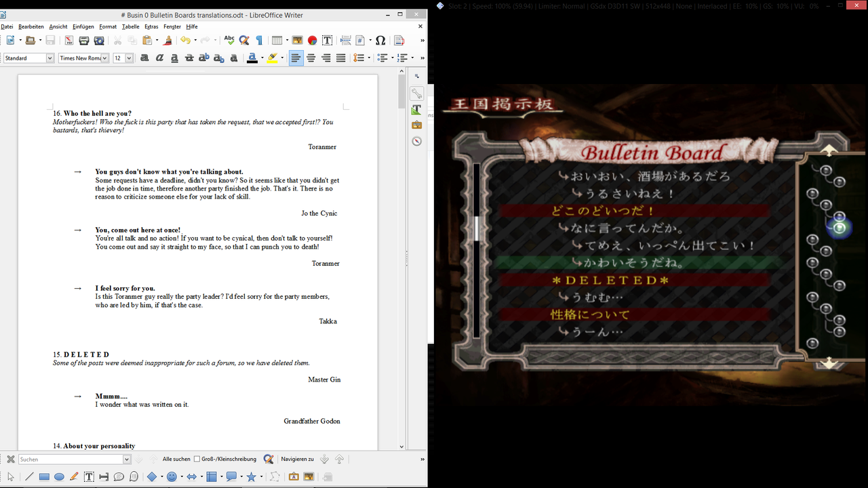
Task: Toggle italic formatting
Action: pos(159,58)
